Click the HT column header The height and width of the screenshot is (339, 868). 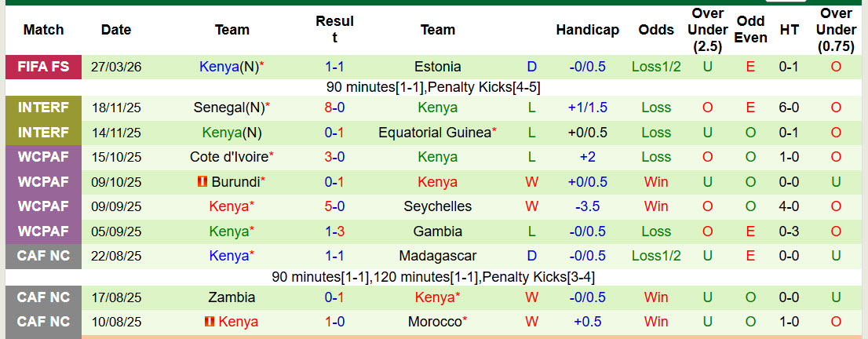[x=789, y=30]
